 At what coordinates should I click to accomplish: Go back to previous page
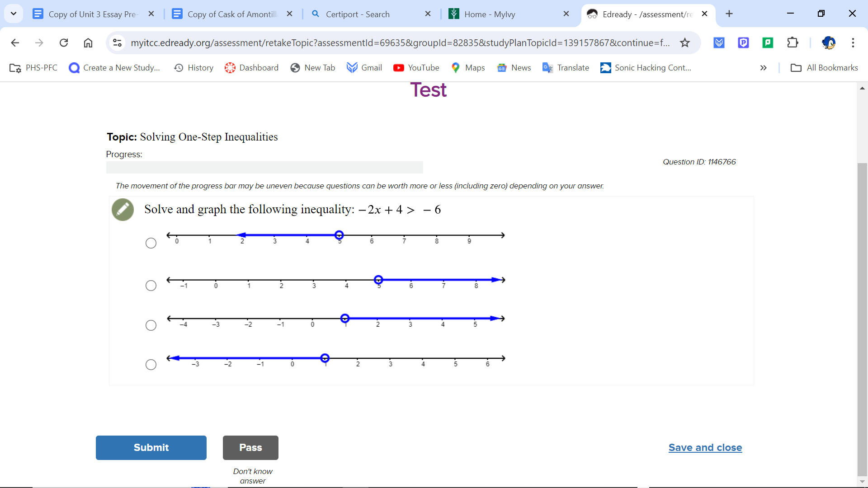tap(15, 42)
